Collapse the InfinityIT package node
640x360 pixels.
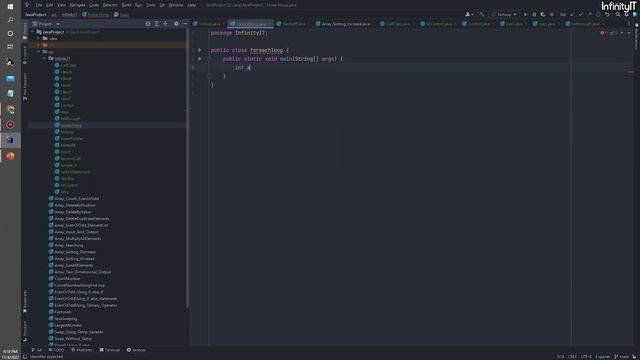44,58
